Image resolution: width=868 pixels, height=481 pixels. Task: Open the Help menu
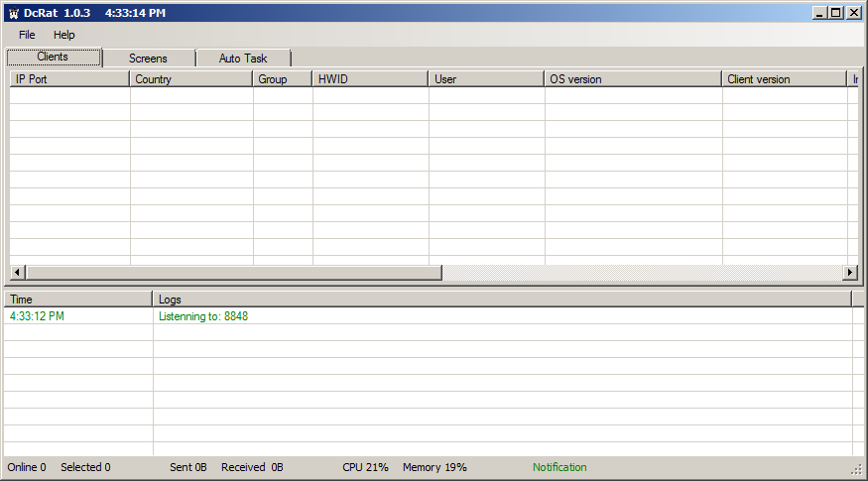pyautogui.click(x=64, y=35)
